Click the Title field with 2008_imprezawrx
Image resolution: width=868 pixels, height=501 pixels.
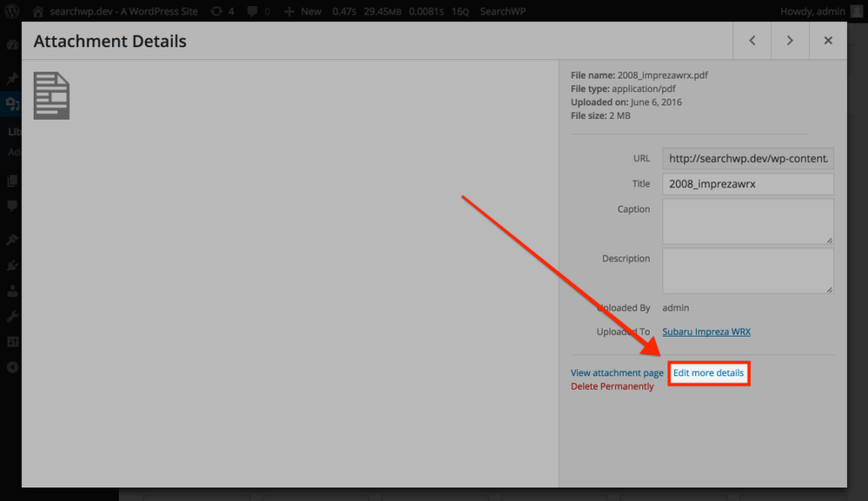tap(747, 184)
